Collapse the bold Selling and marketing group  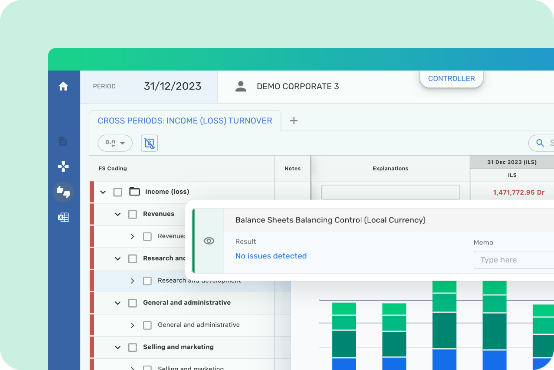[118, 347]
